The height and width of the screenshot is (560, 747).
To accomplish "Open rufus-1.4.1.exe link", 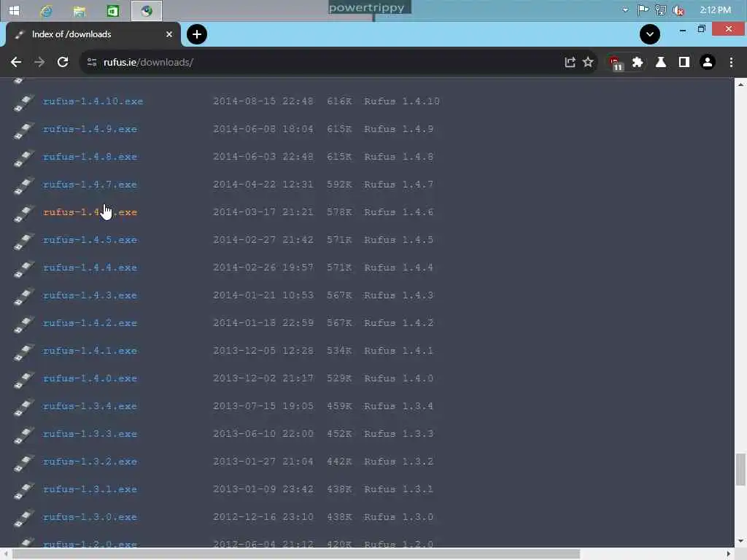I will point(90,351).
